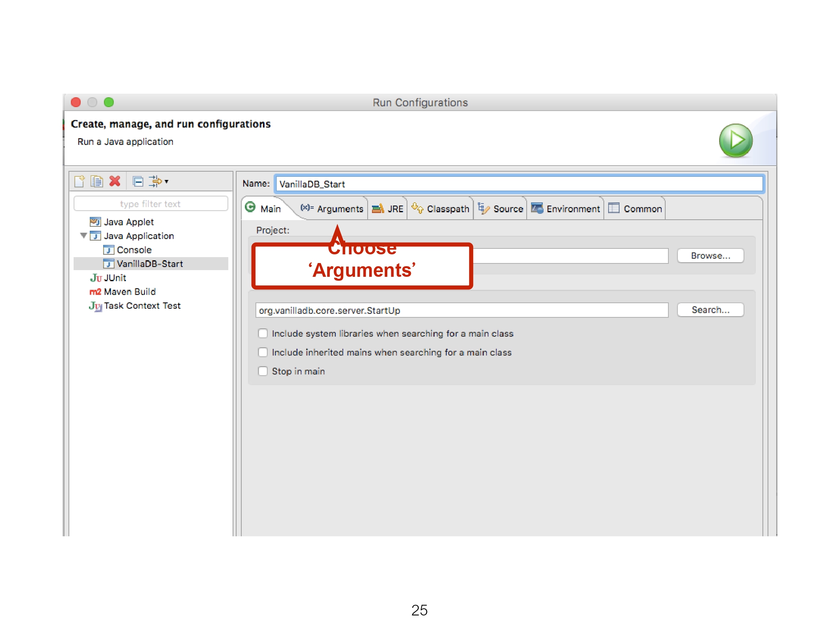
Task: Select the Maven Build item
Action: click(130, 292)
